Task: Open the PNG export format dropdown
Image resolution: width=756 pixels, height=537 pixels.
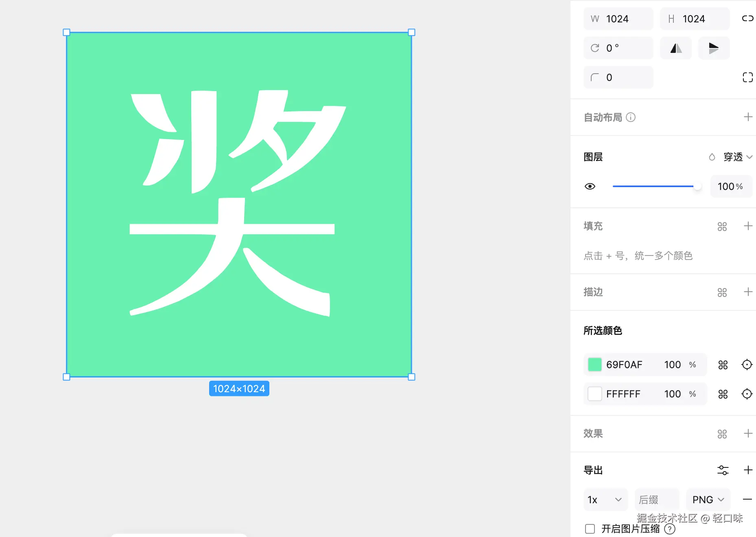Action: point(708,500)
